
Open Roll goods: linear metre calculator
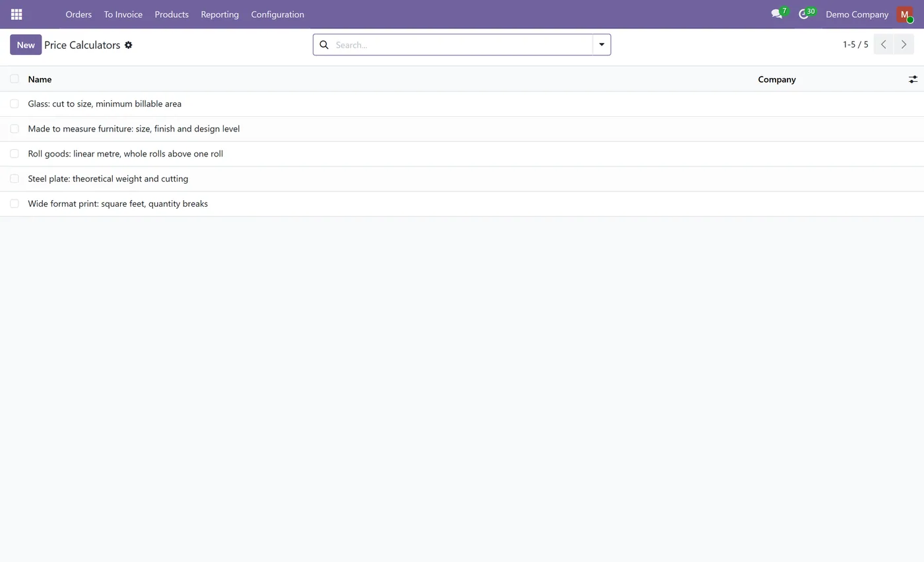tap(125, 154)
